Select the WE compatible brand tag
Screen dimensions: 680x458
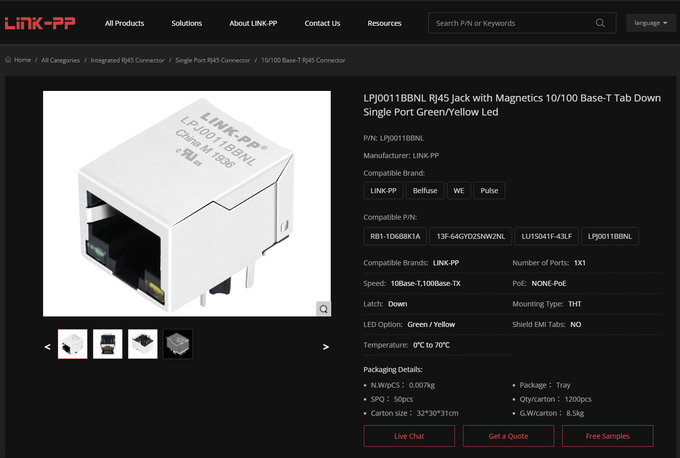(x=459, y=190)
